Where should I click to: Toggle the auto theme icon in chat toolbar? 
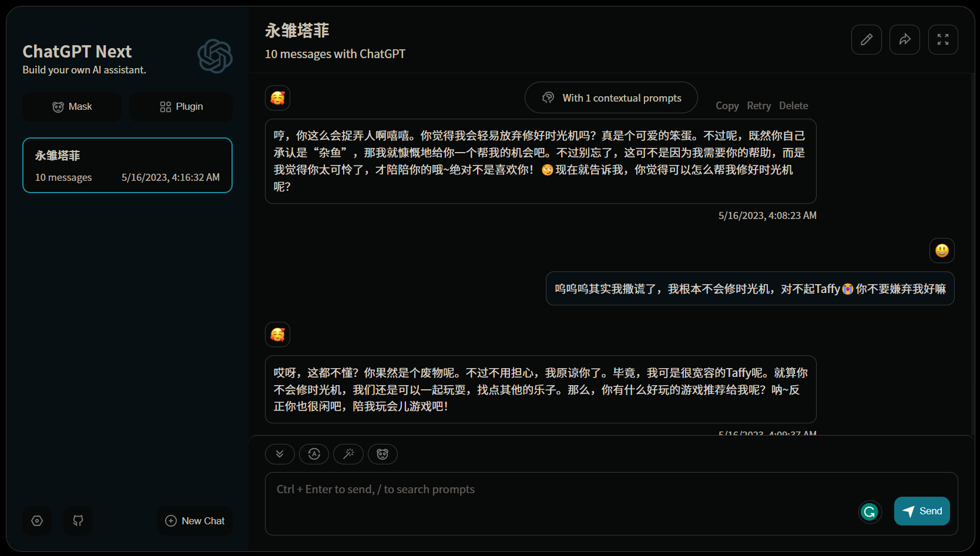click(314, 454)
